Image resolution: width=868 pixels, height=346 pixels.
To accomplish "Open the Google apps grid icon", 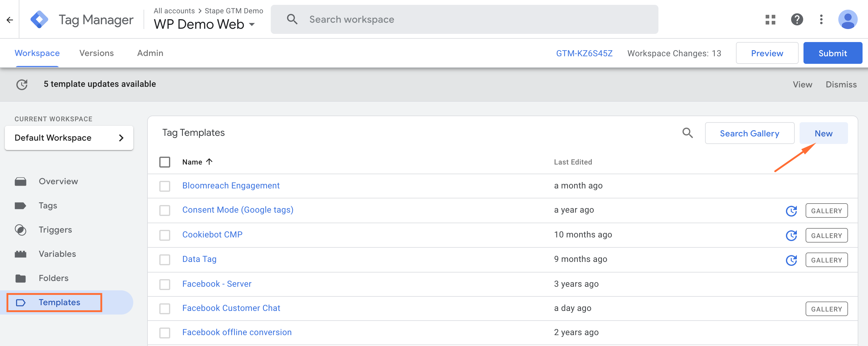I will pos(770,19).
